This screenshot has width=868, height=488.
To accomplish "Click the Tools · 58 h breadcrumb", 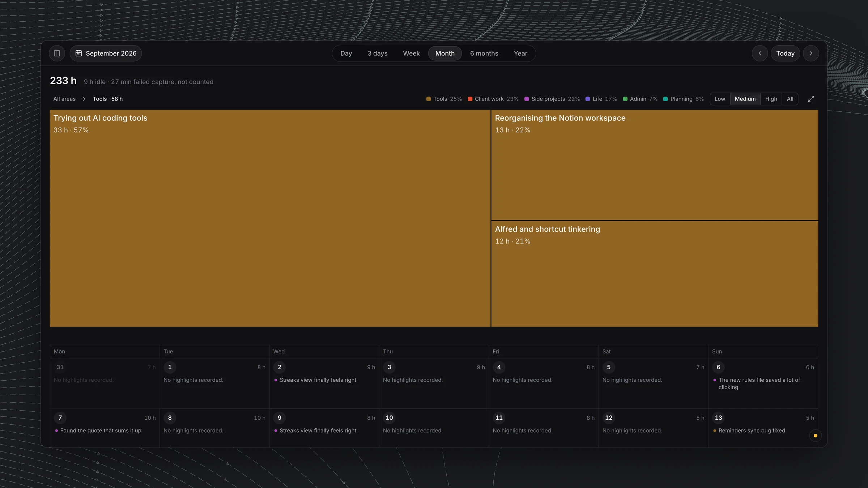I will pos(108,99).
